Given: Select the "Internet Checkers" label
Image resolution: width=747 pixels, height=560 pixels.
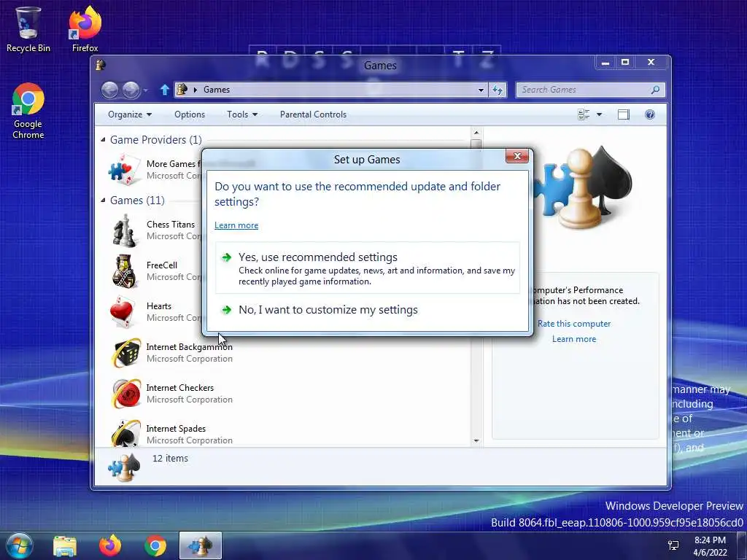Looking at the screenshot, I should [180, 388].
